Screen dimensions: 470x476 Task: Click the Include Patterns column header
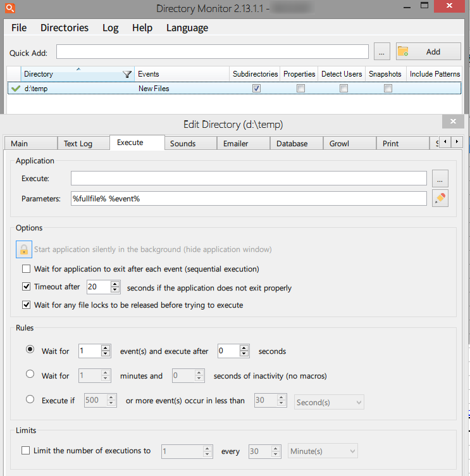(x=435, y=74)
